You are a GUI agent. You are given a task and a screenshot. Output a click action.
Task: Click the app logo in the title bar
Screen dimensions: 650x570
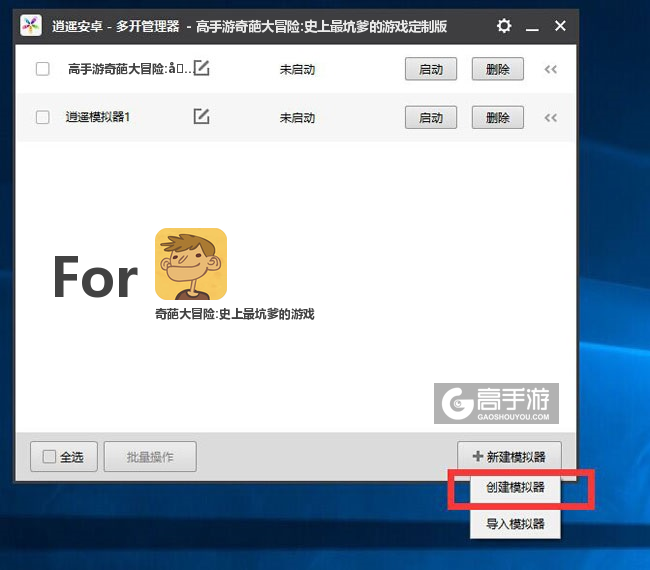point(31,26)
